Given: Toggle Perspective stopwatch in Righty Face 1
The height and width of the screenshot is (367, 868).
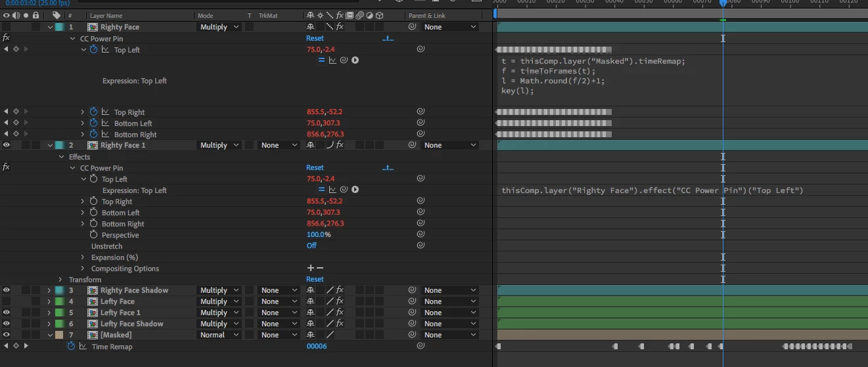Looking at the screenshot, I should pyautogui.click(x=93, y=235).
